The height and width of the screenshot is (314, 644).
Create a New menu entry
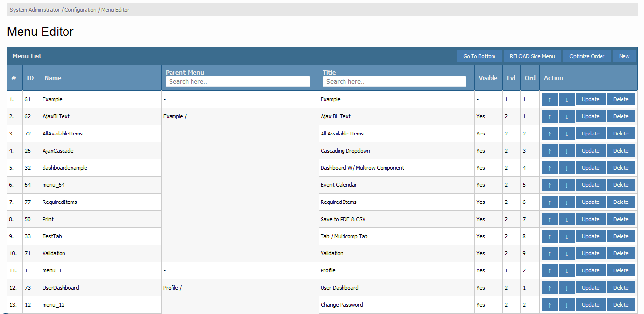[x=624, y=56]
